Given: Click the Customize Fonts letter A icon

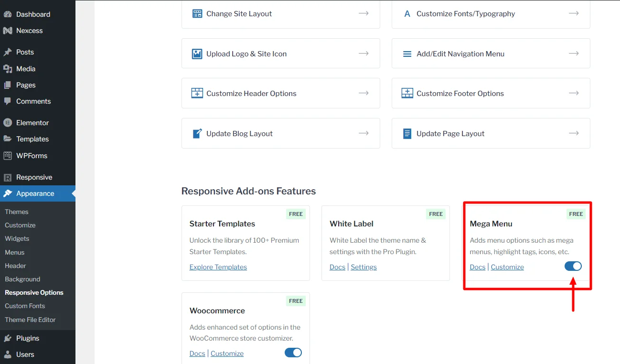Looking at the screenshot, I should pyautogui.click(x=407, y=14).
